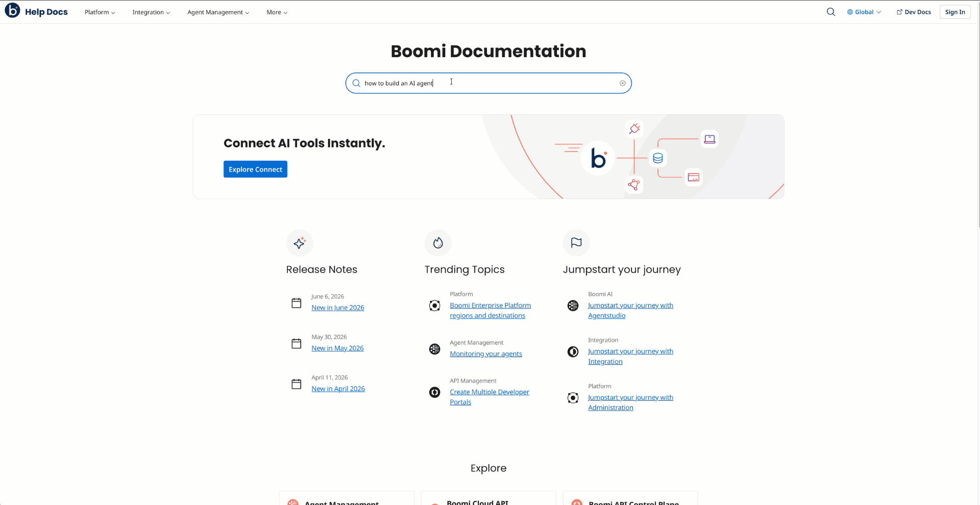Open Create Multiple Developer Portals link
The image size is (980, 505).
pyautogui.click(x=489, y=397)
